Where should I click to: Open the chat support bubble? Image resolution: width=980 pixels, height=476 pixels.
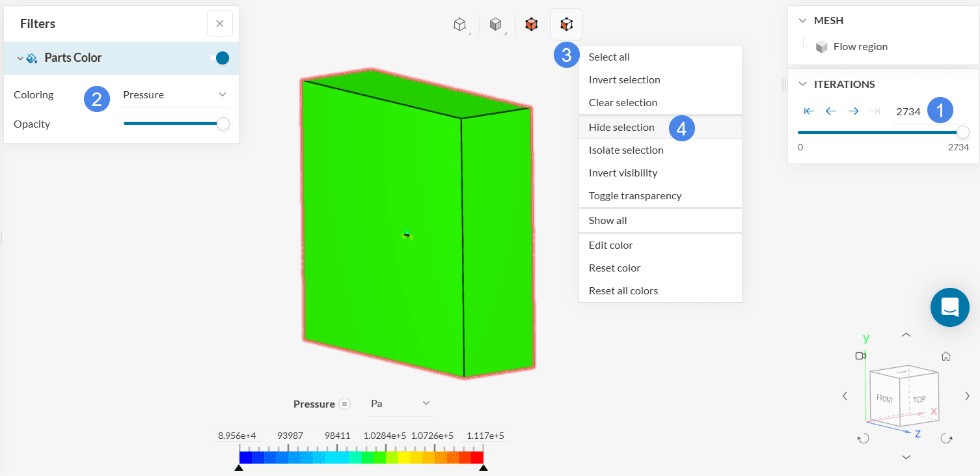949,307
